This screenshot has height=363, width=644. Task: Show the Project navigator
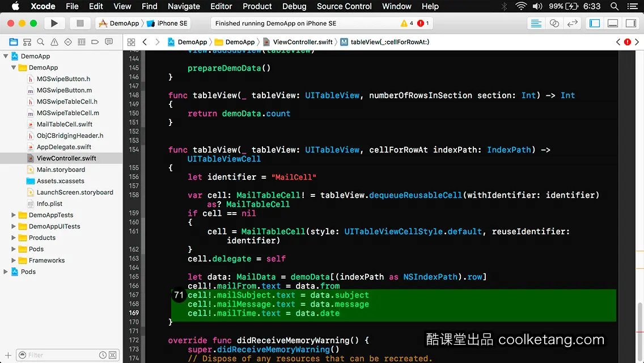[14, 42]
